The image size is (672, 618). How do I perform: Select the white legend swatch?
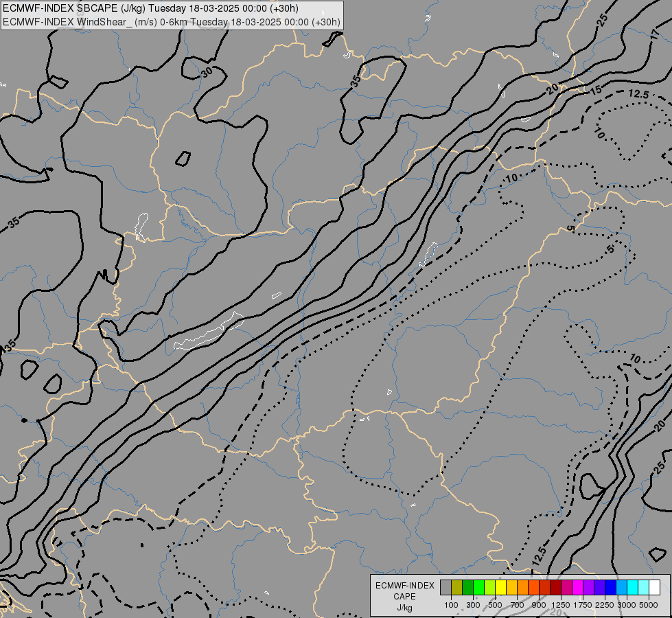[x=654, y=588]
